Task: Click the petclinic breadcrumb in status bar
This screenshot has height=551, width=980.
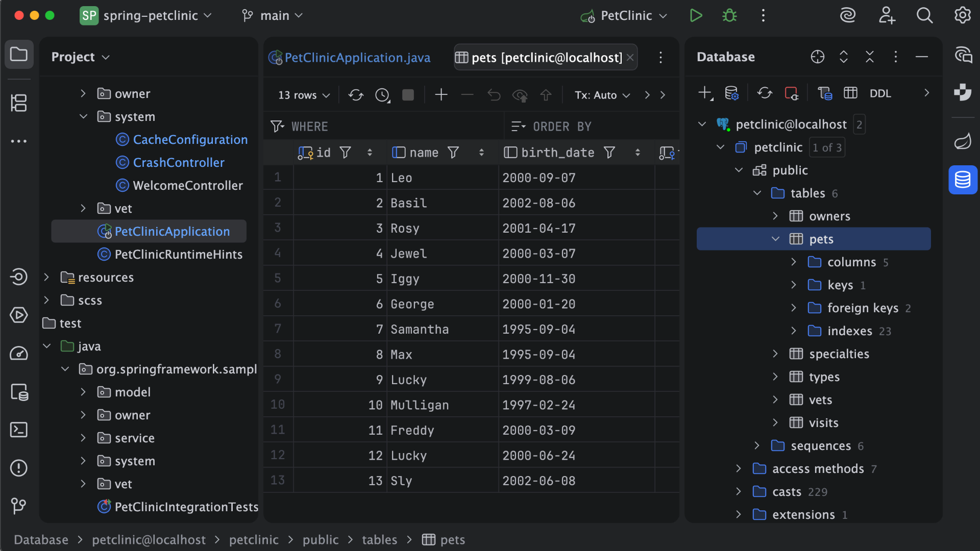Action: (x=254, y=540)
